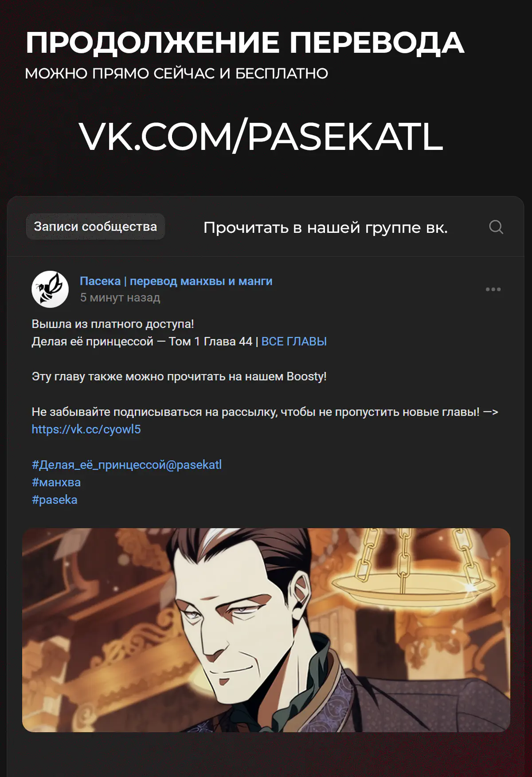Click the search magnifier icon
Viewport: 532px width, 777px height.
[x=496, y=227]
